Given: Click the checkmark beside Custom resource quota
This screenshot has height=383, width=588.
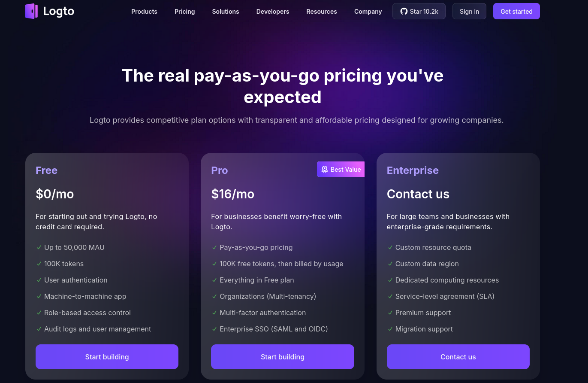Looking at the screenshot, I should [390, 248].
